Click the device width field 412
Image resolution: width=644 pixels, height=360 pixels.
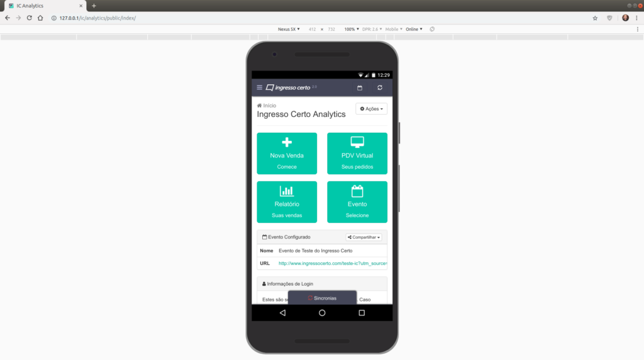click(x=312, y=29)
